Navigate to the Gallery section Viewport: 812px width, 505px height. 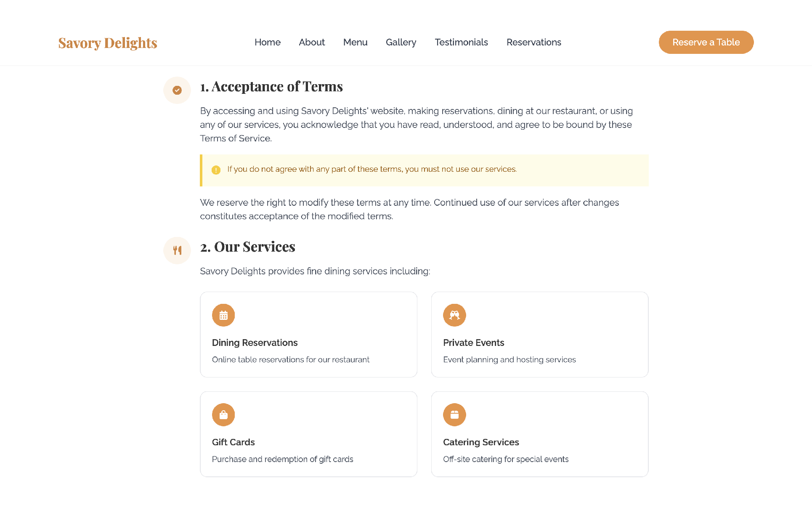pyautogui.click(x=401, y=43)
